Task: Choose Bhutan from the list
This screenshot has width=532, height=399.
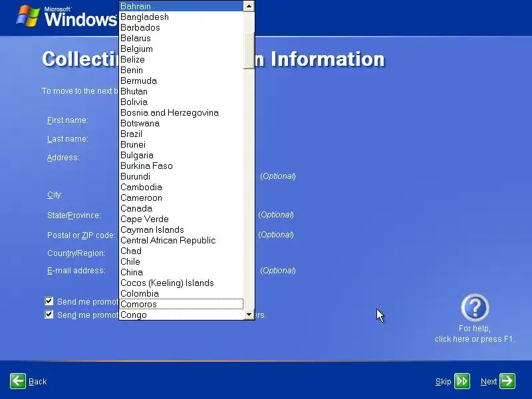Action: 181,91
